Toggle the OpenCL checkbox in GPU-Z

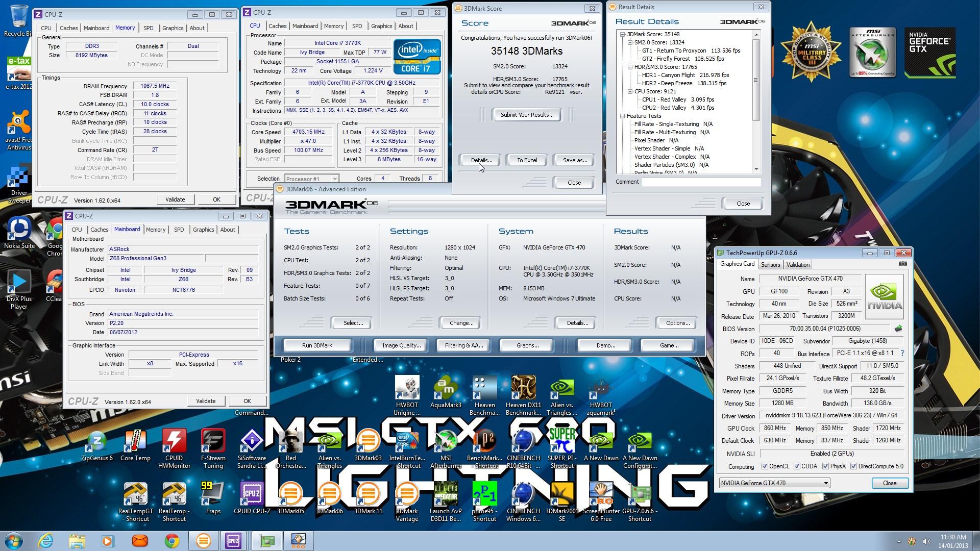coord(765,466)
